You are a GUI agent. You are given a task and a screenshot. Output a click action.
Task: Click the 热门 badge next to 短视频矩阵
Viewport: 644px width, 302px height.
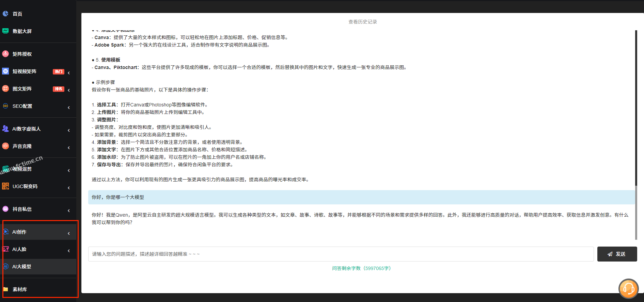pyautogui.click(x=59, y=71)
